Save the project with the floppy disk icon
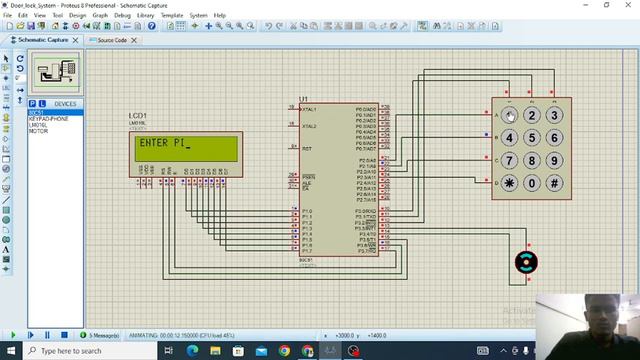Viewport: 640px width, 360px height. click(x=31, y=26)
